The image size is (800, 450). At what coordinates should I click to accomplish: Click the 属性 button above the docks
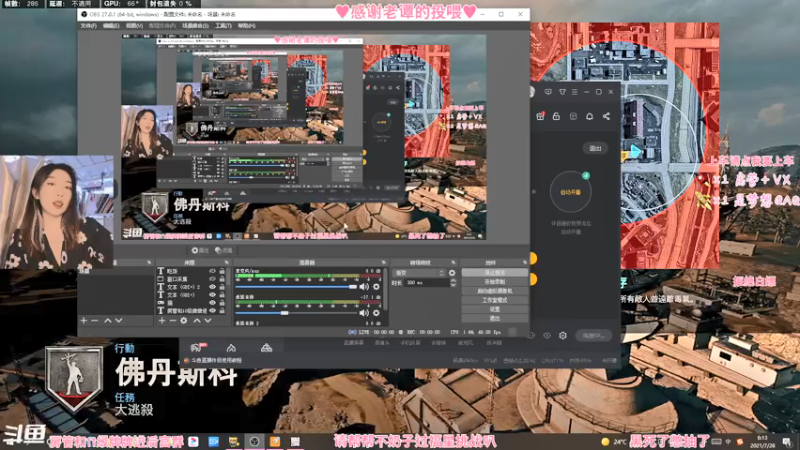[200, 251]
